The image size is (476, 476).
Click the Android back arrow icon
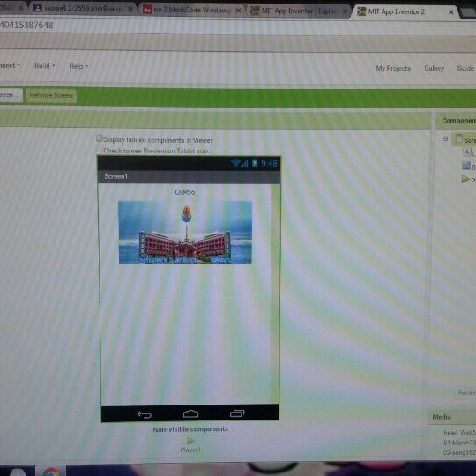[x=145, y=414]
